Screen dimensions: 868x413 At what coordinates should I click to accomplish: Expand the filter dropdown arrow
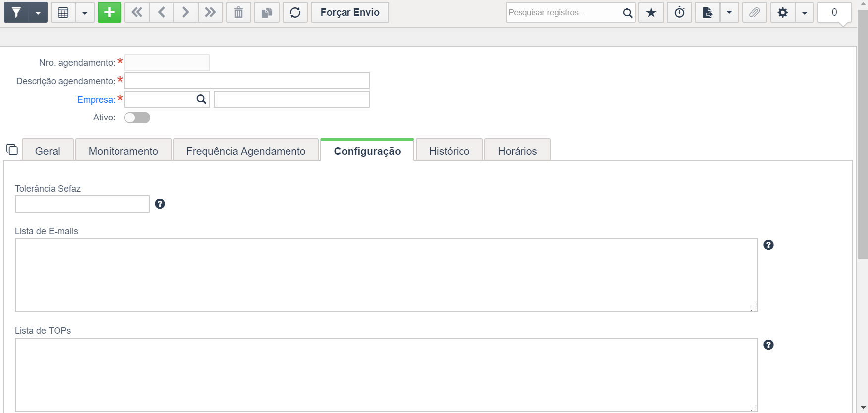[38, 12]
